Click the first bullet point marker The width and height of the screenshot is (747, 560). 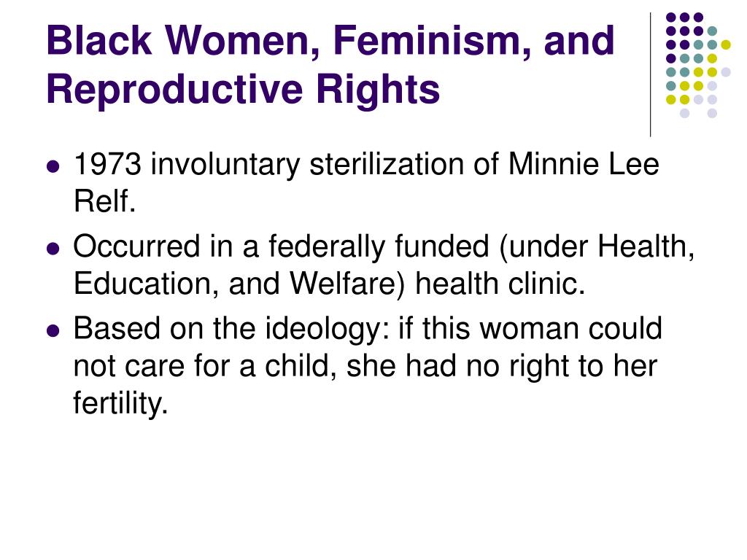53,167
